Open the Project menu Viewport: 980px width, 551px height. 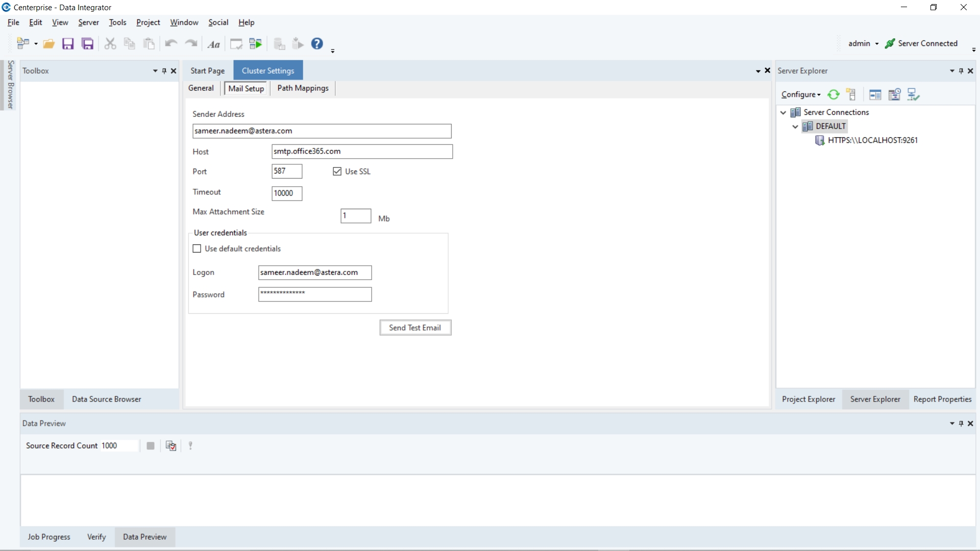pyautogui.click(x=148, y=22)
